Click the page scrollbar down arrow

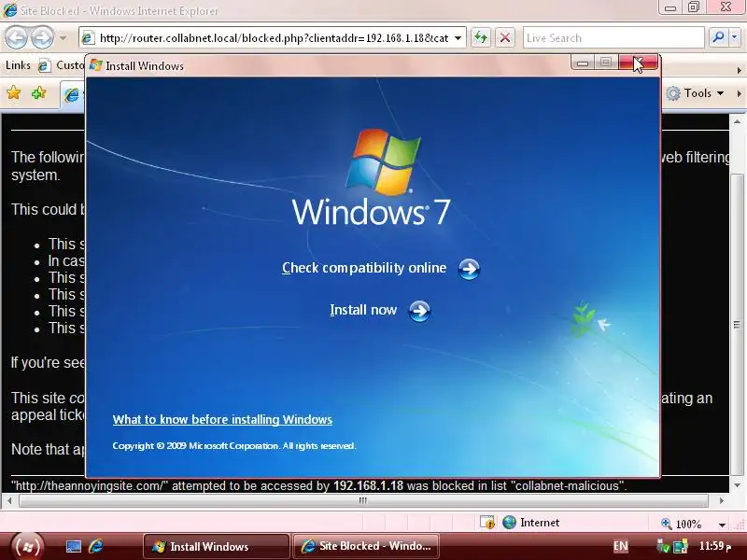click(x=737, y=485)
